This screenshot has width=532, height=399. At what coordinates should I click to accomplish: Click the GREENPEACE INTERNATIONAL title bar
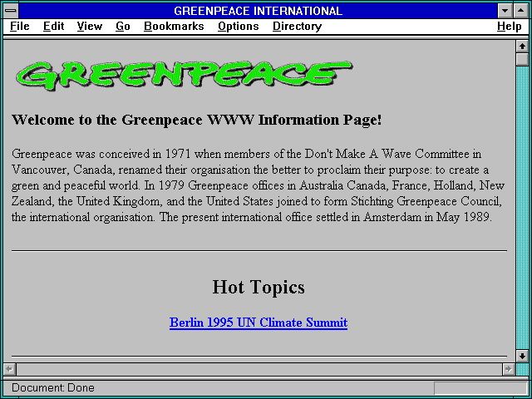click(x=259, y=11)
